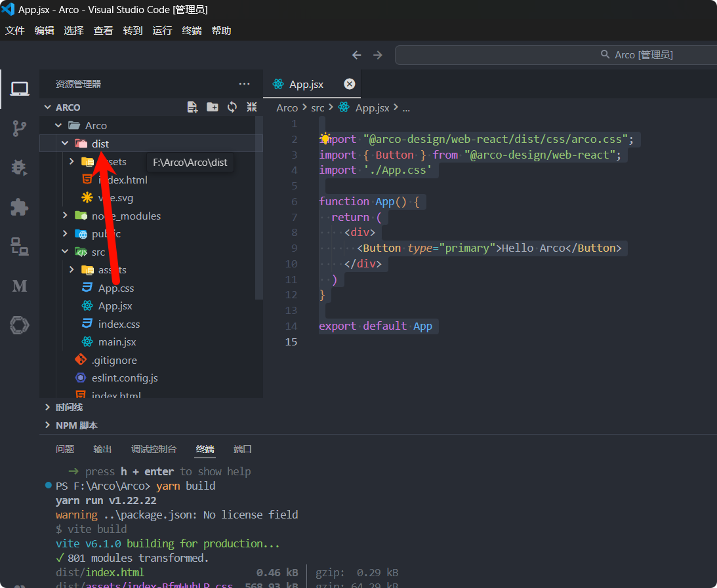Open the 运行 menu
The image size is (717, 588).
(x=162, y=31)
